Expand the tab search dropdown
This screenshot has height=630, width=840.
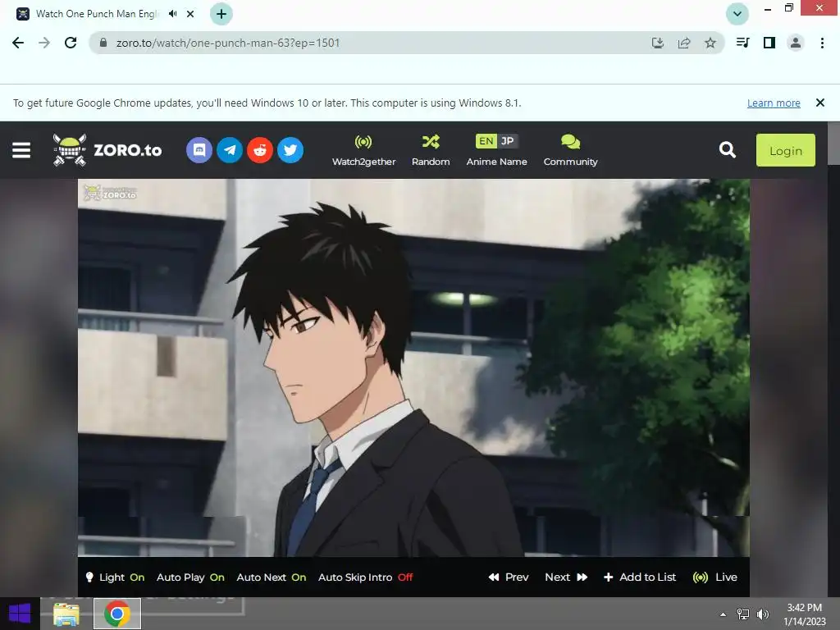point(737,14)
